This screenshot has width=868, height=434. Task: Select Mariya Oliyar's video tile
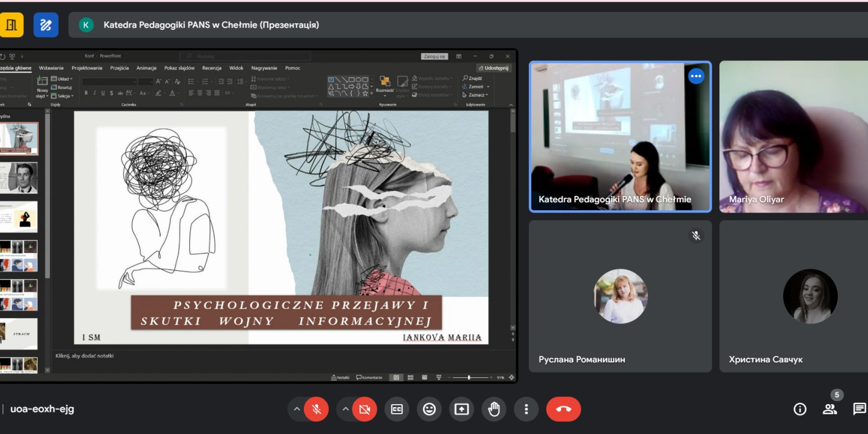[x=793, y=137]
